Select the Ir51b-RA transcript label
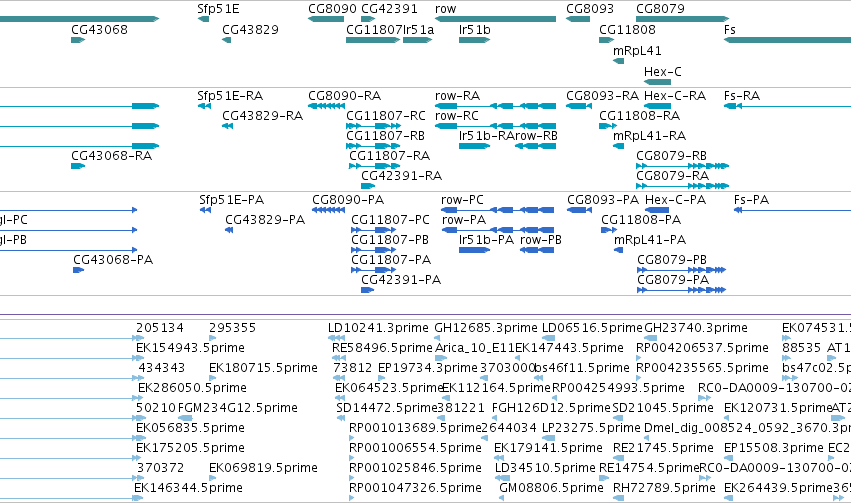Image resolution: width=851 pixels, height=503 pixels. tap(486, 136)
